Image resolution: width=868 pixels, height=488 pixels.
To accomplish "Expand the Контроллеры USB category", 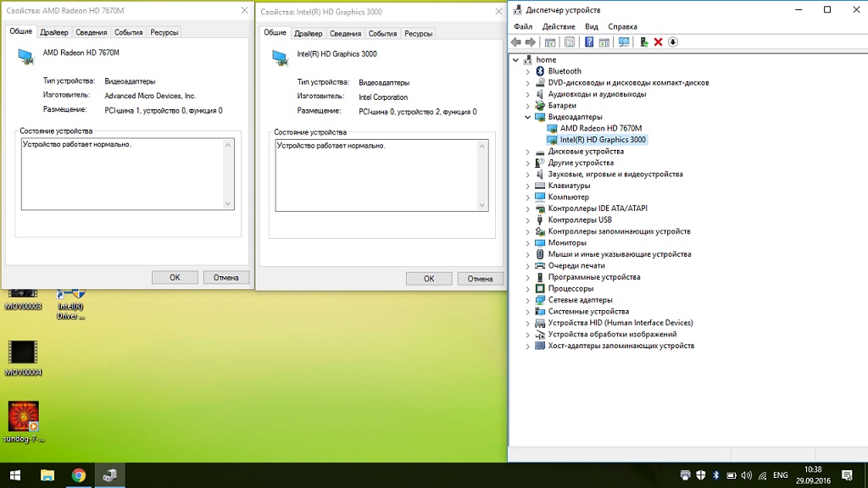I will tap(527, 220).
